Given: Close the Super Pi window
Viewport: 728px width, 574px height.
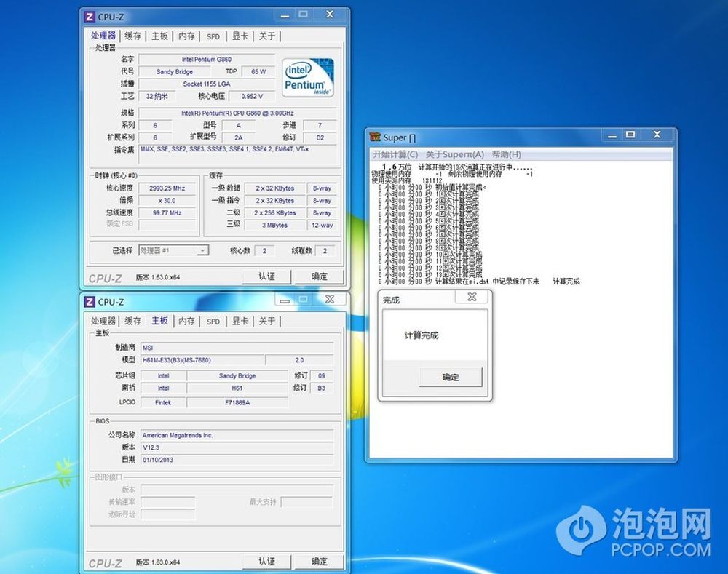Looking at the screenshot, I should click(x=657, y=135).
